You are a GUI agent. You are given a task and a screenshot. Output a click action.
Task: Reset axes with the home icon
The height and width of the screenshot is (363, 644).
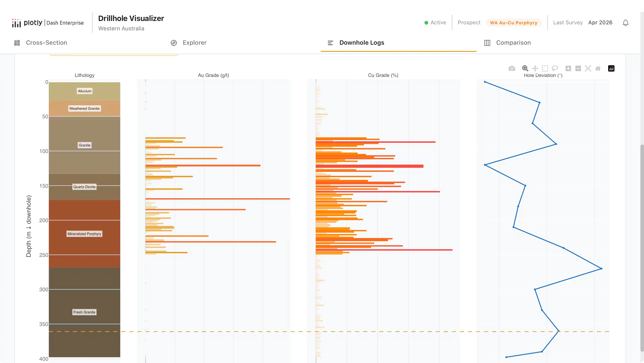(x=598, y=68)
